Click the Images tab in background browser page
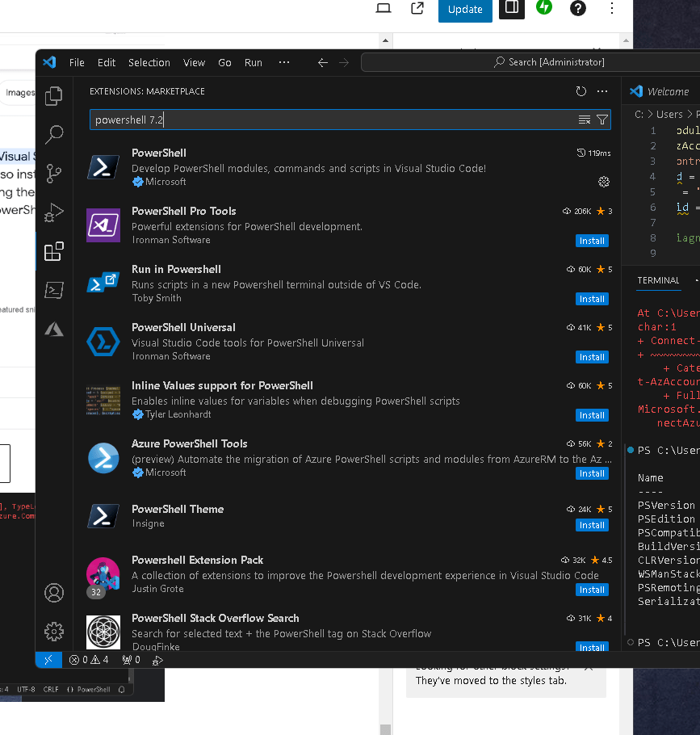 tap(20, 93)
